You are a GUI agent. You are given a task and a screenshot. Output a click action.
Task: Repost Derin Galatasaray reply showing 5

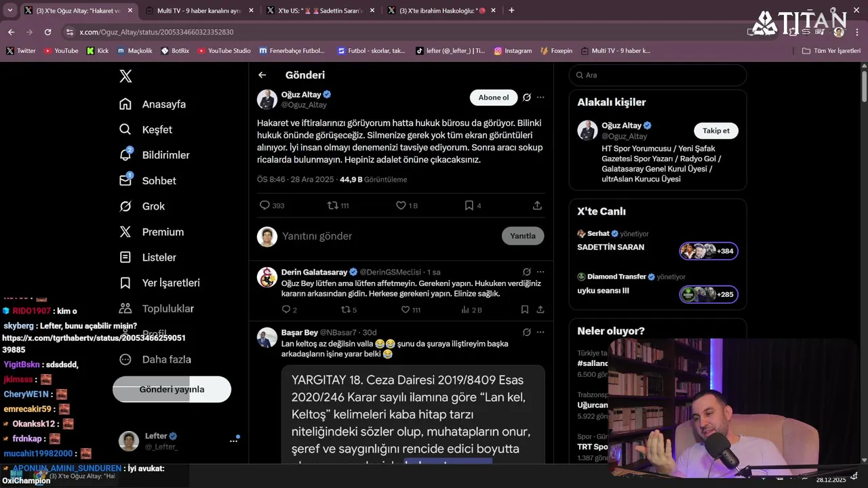tap(349, 310)
